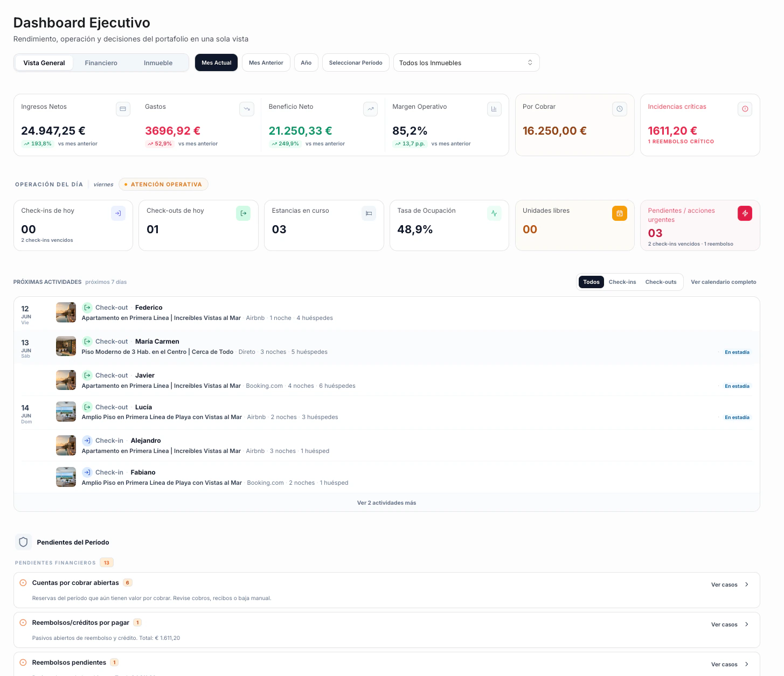Click the 193,8% change badge
This screenshot has height=676, width=784.
coord(37,144)
